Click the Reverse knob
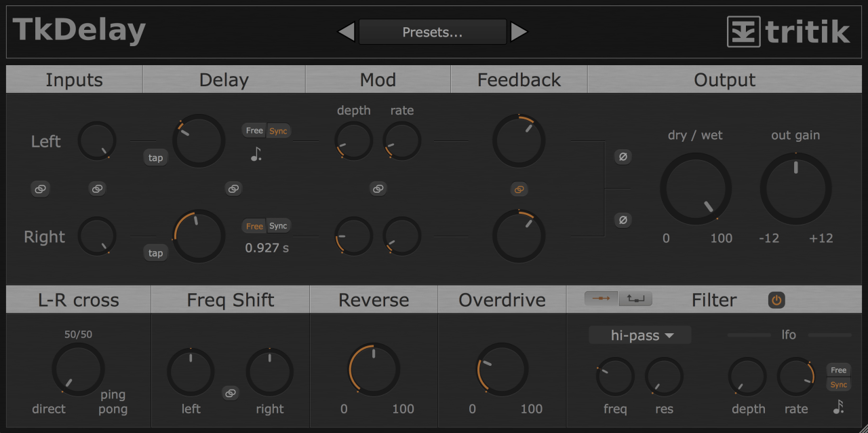Image resolution: width=868 pixels, height=433 pixels. [374, 369]
